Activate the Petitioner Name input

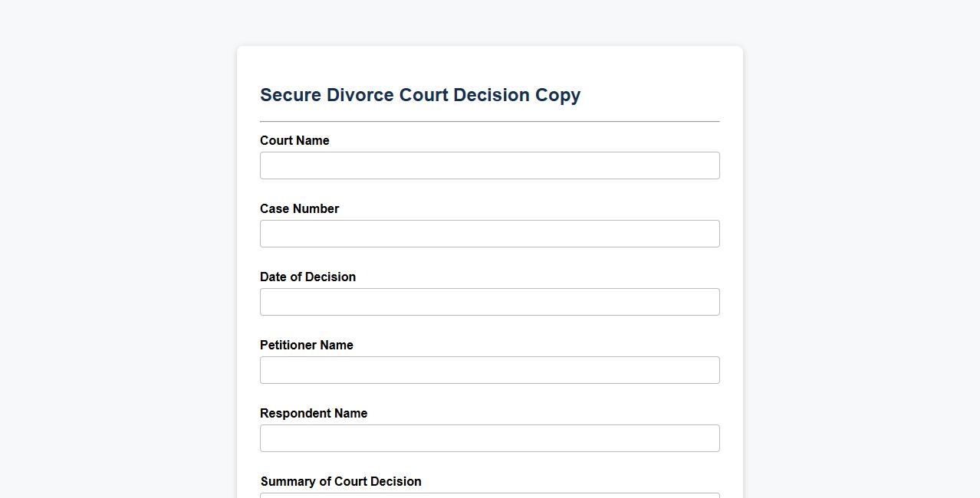click(489, 370)
